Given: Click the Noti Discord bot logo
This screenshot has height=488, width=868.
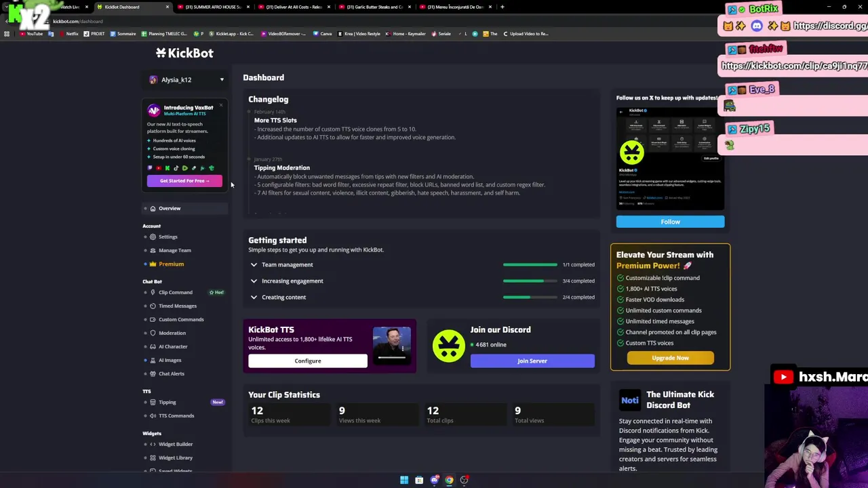Looking at the screenshot, I should tap(630, 400).
